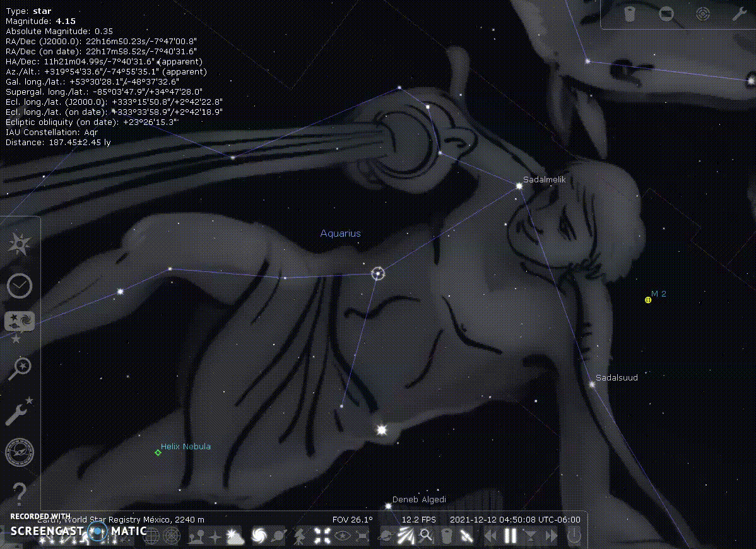The width and height of the screenshot is (756, 549).
Task: Open the Astronomical calculations window
Action: (x=20, y=452)
